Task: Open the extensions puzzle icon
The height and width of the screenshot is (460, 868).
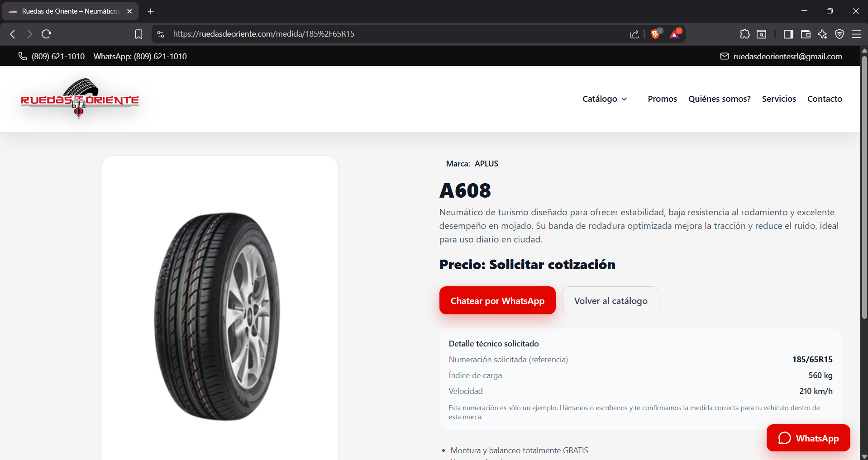Action: [744, 34]
